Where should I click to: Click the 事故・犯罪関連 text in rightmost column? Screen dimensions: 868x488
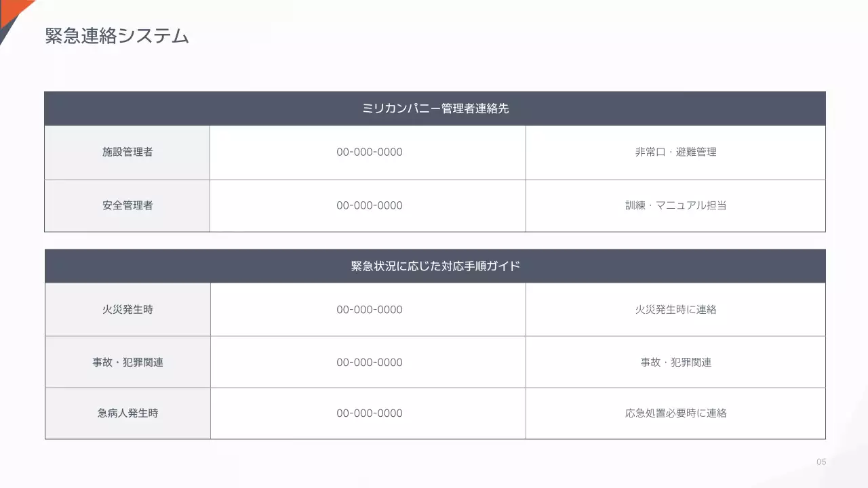[675, 363]
